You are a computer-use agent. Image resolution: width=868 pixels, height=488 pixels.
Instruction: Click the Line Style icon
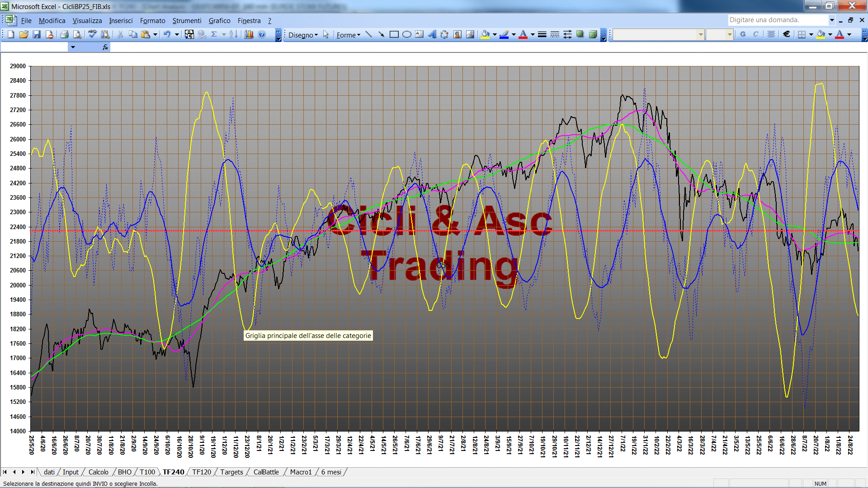click(x=542, y=34)
